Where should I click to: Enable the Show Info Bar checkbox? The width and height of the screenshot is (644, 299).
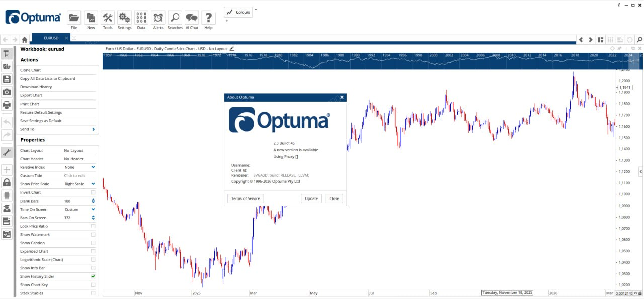(93, 268)
